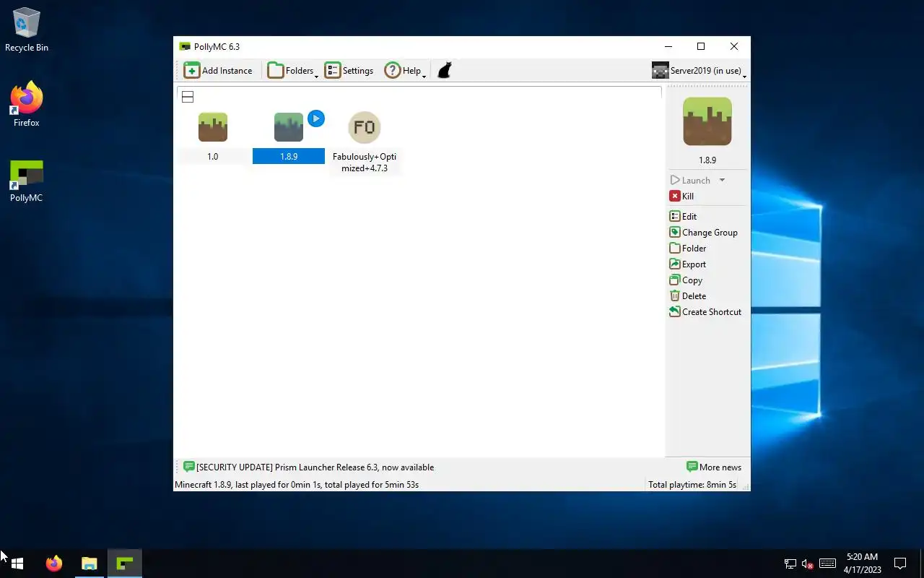The width and height of the screenshot is (924, 578).
Task: Click the 1.0 instance label
Action: coord(213,156)
